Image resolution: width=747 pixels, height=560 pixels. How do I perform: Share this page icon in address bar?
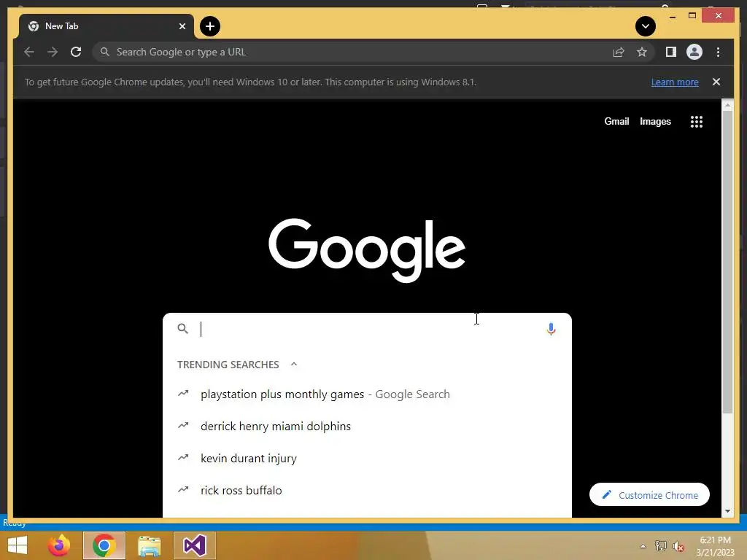[x=619, y=52]
